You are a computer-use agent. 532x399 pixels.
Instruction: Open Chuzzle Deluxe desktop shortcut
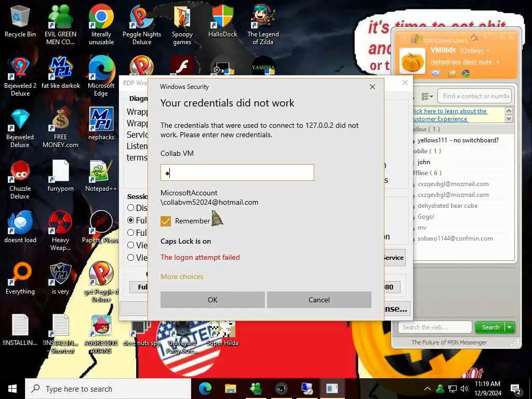(x=20, y=179)
